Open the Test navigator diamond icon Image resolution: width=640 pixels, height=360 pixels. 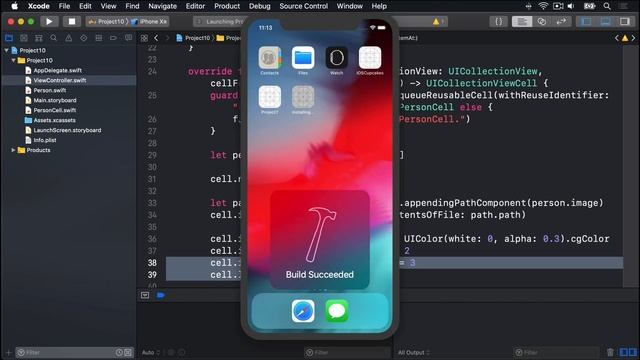[83, 38]
